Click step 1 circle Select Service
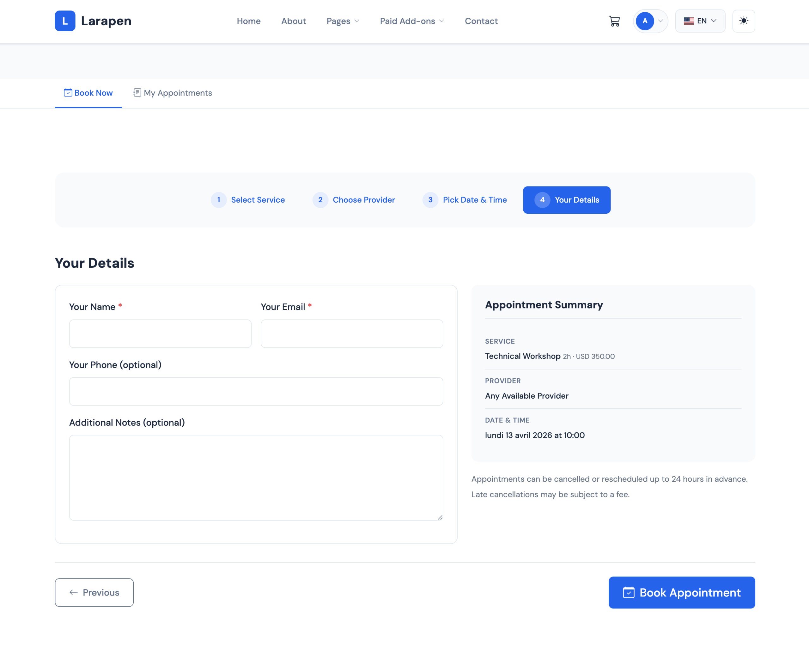Viewport: 809px width, 672px height. [x=218, y=200]
